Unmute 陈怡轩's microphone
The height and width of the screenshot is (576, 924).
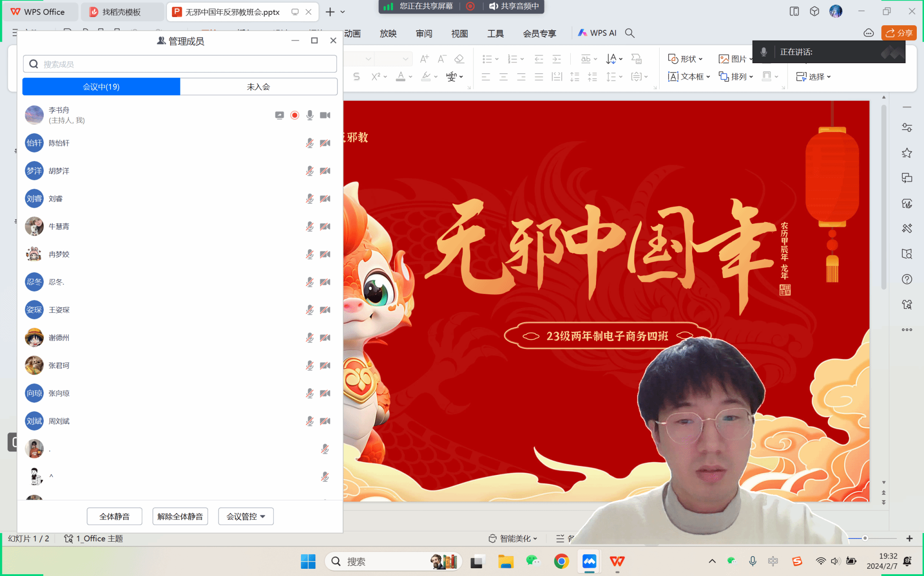(310, 143)
